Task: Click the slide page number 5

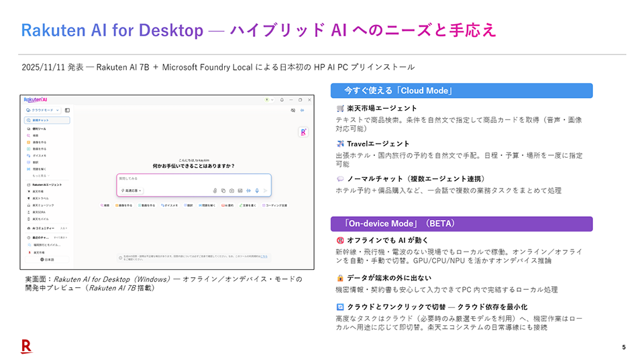Action: pyautogui.click(x=624, y=348)
